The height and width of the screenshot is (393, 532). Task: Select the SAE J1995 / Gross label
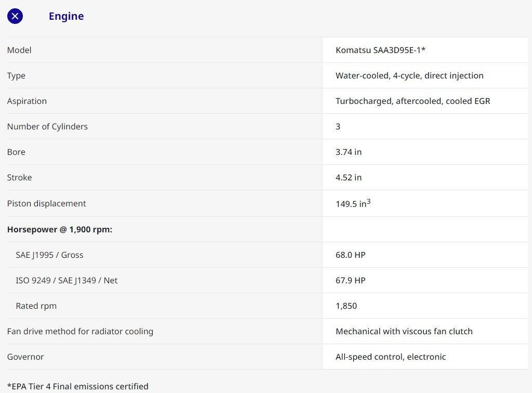pos(49,255)
